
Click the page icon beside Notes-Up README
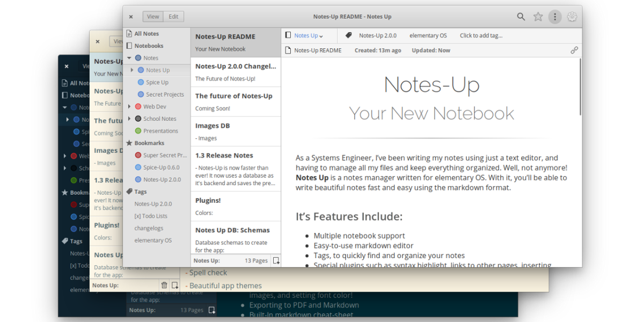[288, 50]
